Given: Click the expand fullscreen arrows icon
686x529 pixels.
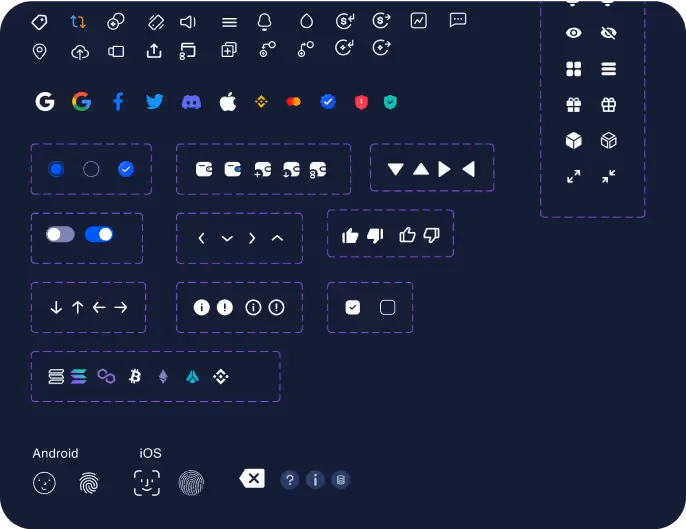Looking at the screenshot, I should [x=574, y=176].
